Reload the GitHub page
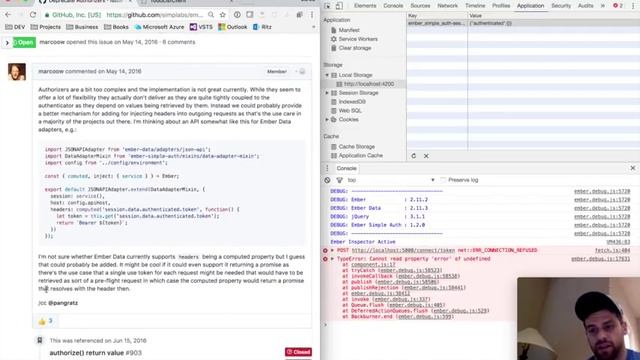 (x=33, y=15)
